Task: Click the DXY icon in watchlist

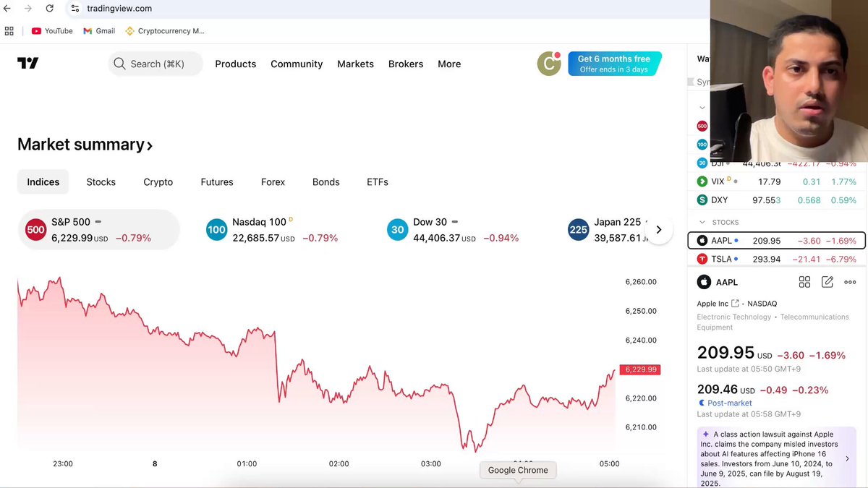Action: (702, 200)
